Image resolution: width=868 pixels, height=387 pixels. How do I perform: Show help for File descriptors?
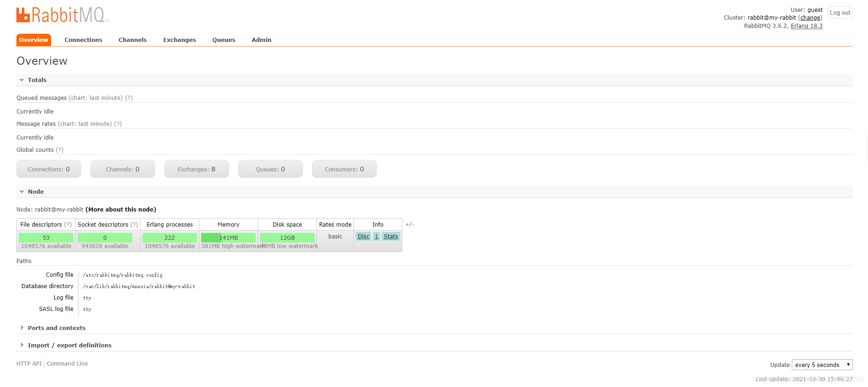68,225
